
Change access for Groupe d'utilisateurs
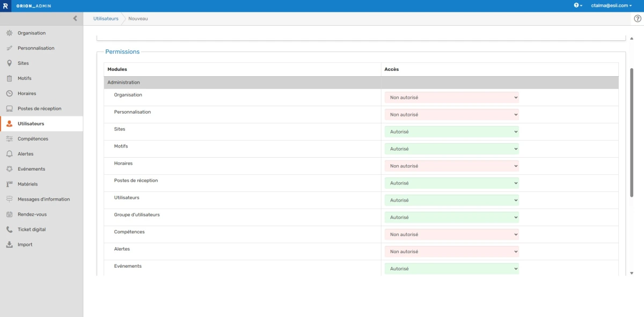point(451,218)
